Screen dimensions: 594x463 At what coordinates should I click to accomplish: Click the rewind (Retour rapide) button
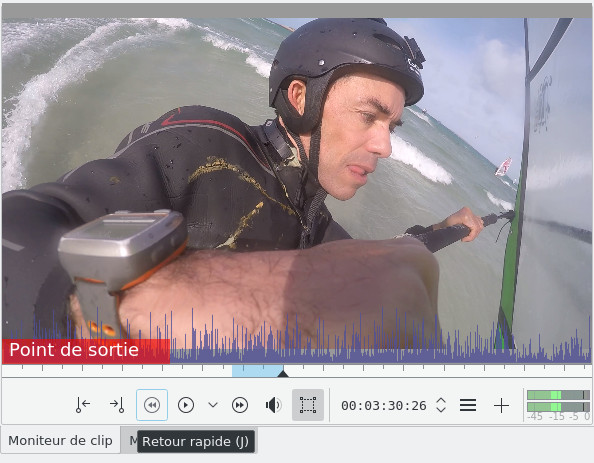[152, 405]
